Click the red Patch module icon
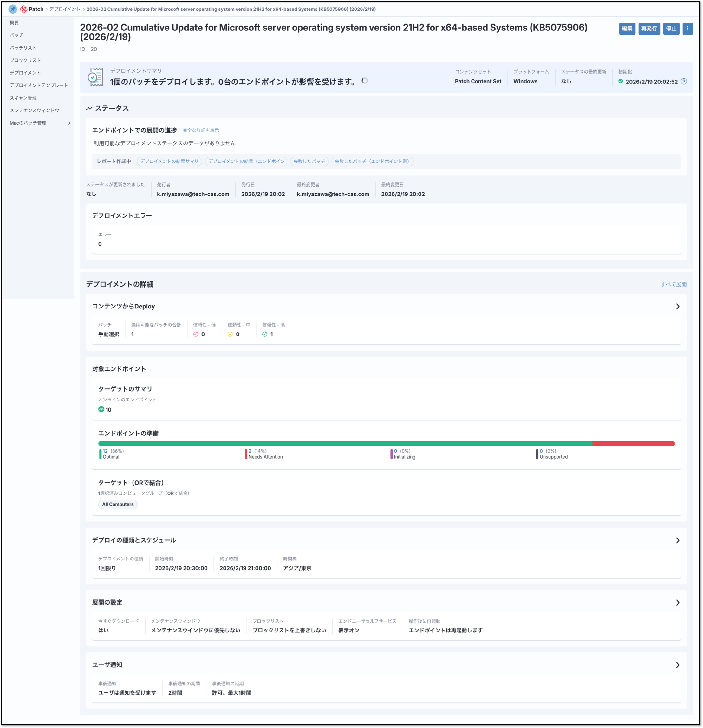The image size is (703, 728). [24, 9]
